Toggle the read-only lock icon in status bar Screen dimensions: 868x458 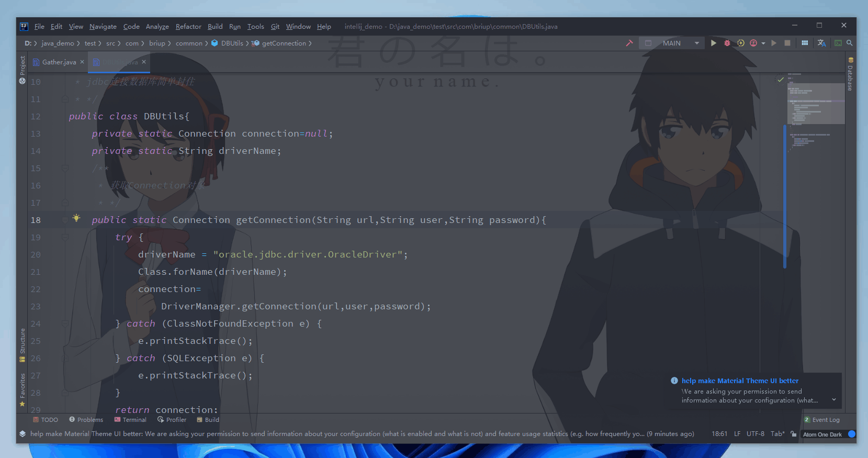[794, 434]
